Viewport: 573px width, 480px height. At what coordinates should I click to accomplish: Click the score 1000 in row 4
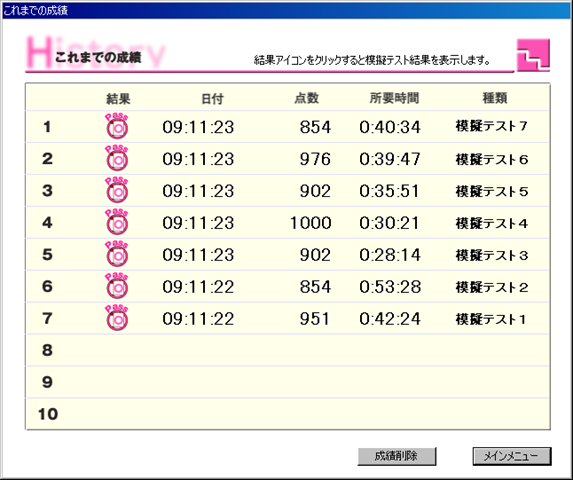(311, 222)
